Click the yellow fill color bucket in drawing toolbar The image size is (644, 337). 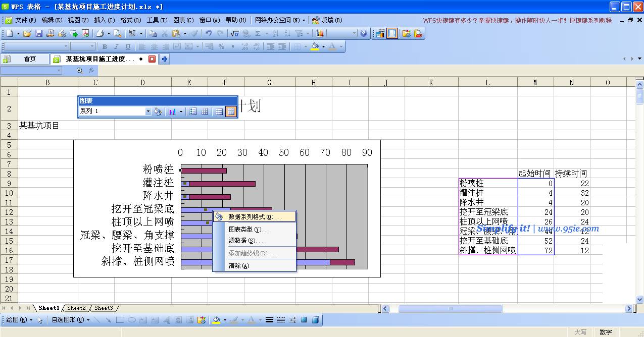(x=216, y=320)
